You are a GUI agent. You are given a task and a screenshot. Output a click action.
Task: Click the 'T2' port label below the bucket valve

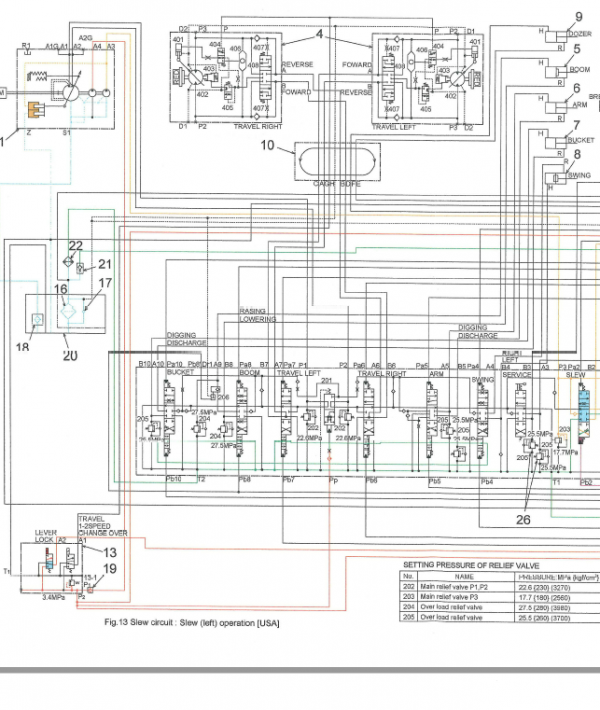[x=202, y=479]
